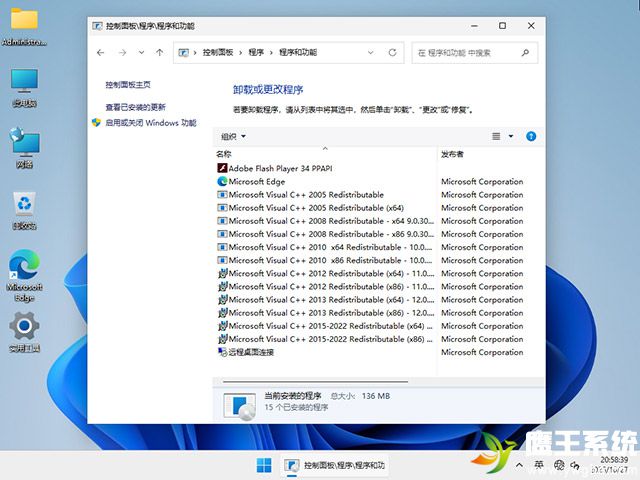
Task: Select 远程桌面连接 program icon
Action: 222,352
